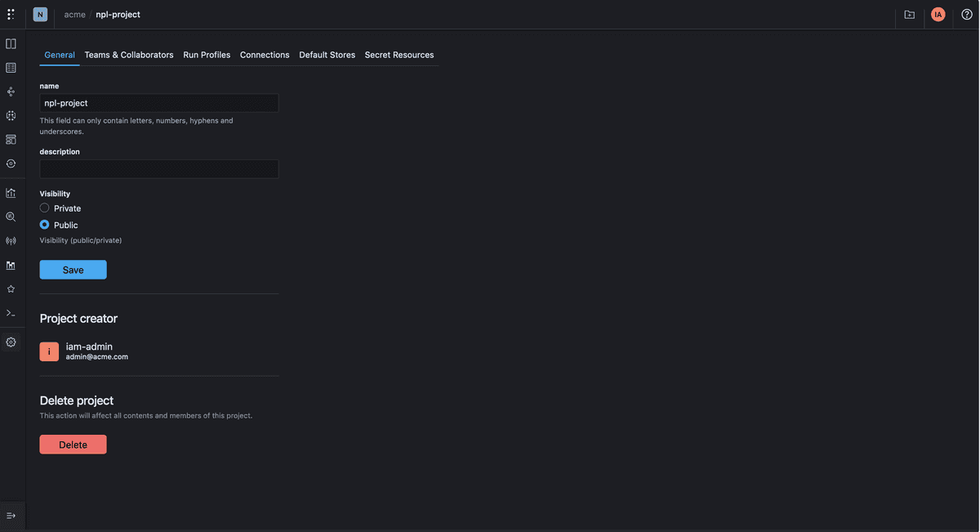Screen dimensions: 980x532
Task: Click the admin@acme.com email text
Action: click(x=97, y=357)
